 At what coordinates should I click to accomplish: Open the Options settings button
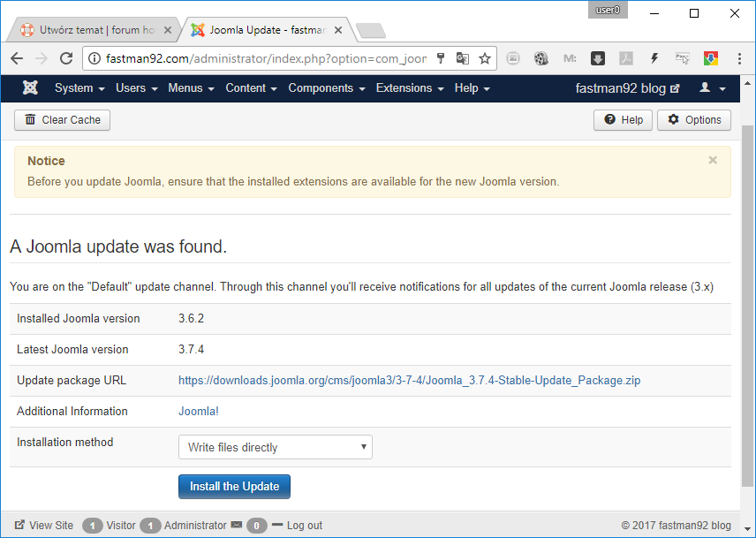tap(694, 120)
